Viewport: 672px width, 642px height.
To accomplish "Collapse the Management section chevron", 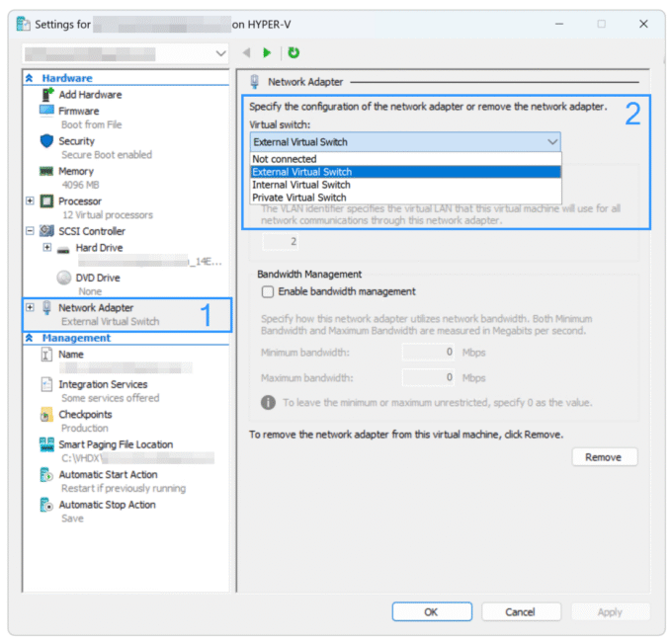I will coord(29,338).
